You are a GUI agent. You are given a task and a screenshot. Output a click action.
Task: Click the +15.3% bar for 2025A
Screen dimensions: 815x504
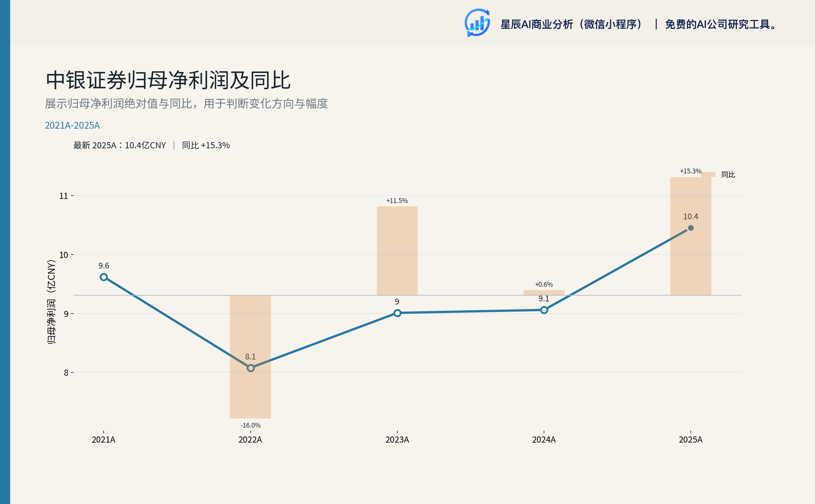tap(691, 236)
